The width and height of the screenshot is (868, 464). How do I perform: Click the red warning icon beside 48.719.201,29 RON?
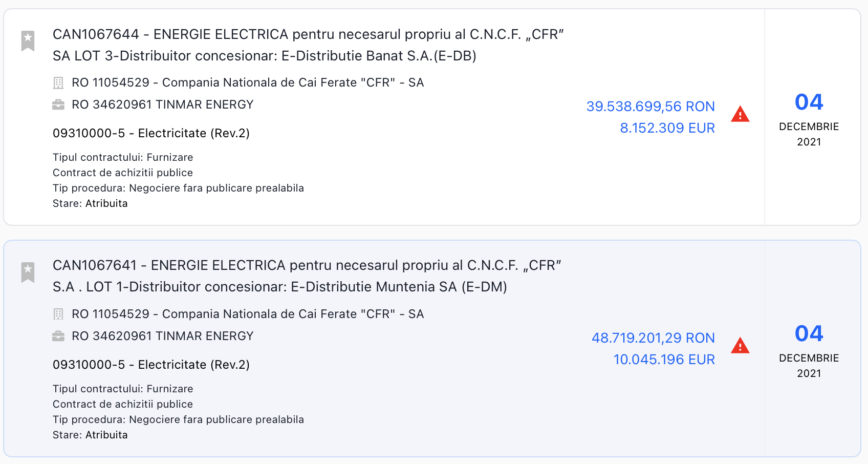(740, 346)
